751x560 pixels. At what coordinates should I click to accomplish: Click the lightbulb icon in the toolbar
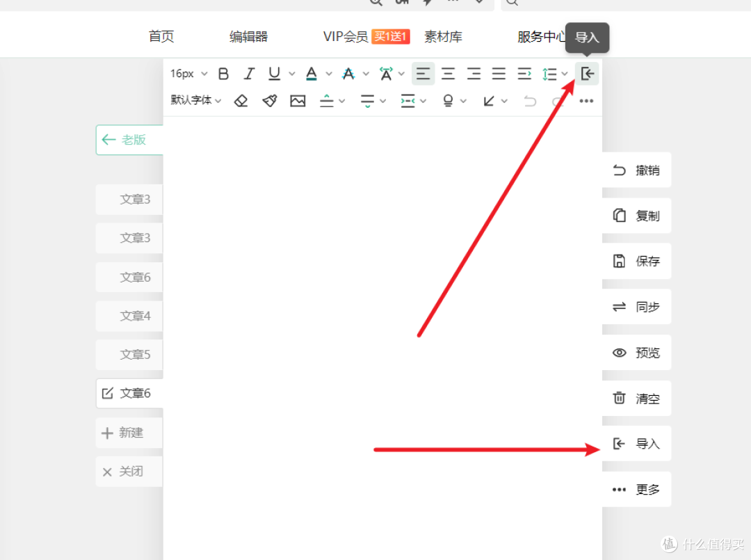tap(448, 101)
